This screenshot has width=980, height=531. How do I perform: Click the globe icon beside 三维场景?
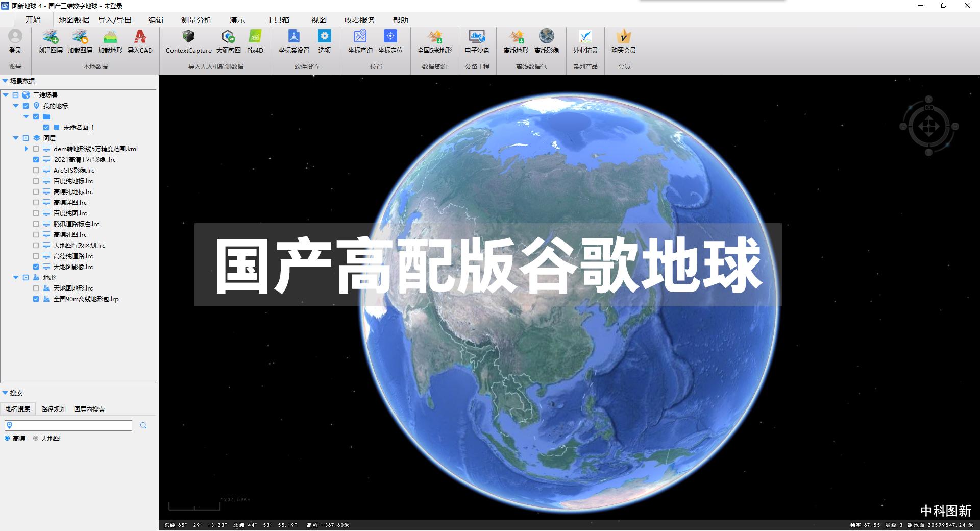pyautogui.click(x=26, y=95)
